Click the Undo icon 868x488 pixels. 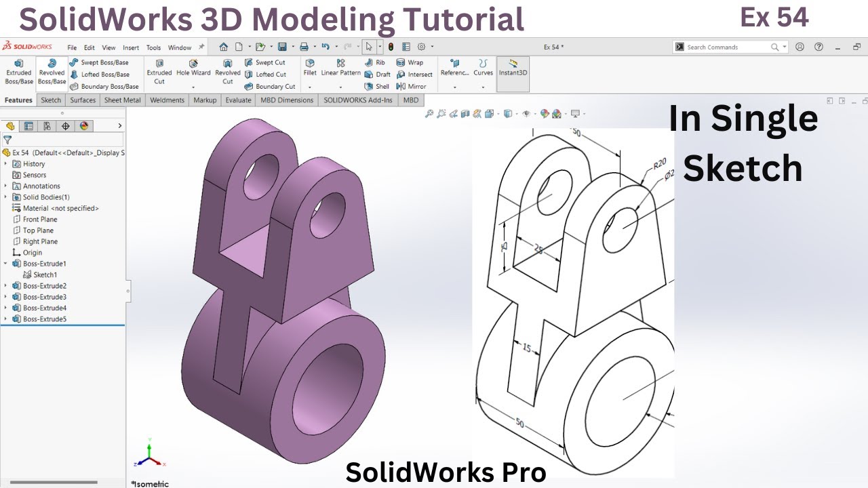pos(325,47)
